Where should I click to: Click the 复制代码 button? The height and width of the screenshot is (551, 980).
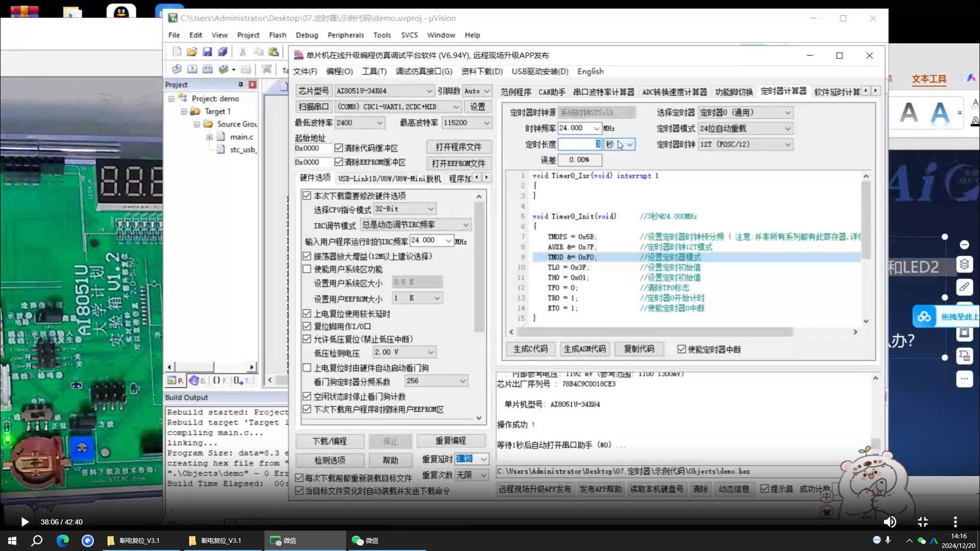point(639,349)
